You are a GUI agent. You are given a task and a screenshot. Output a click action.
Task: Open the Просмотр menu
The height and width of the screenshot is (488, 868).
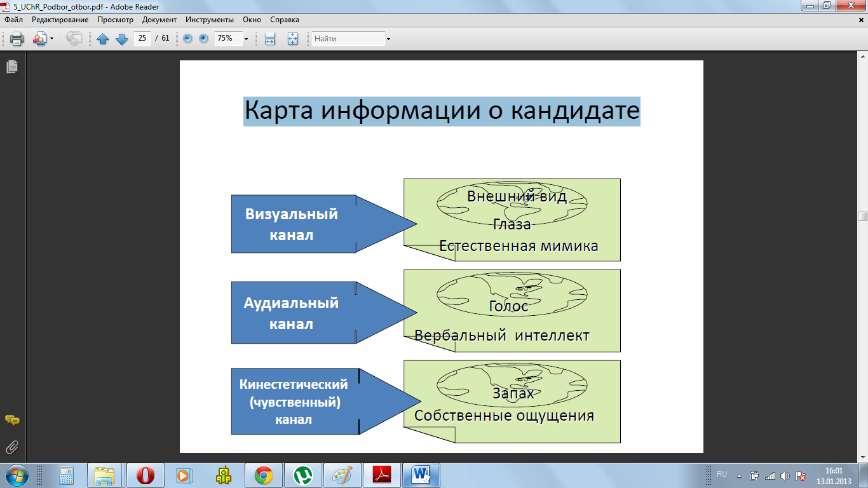[x=115, y=20]
